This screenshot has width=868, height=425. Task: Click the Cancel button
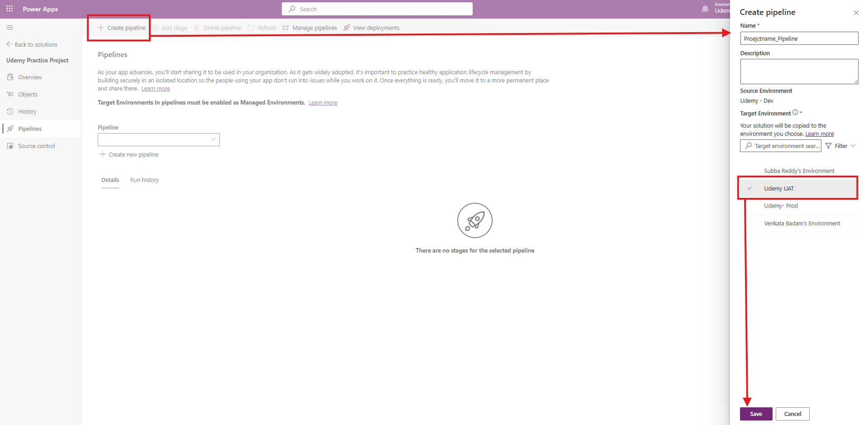792,414
